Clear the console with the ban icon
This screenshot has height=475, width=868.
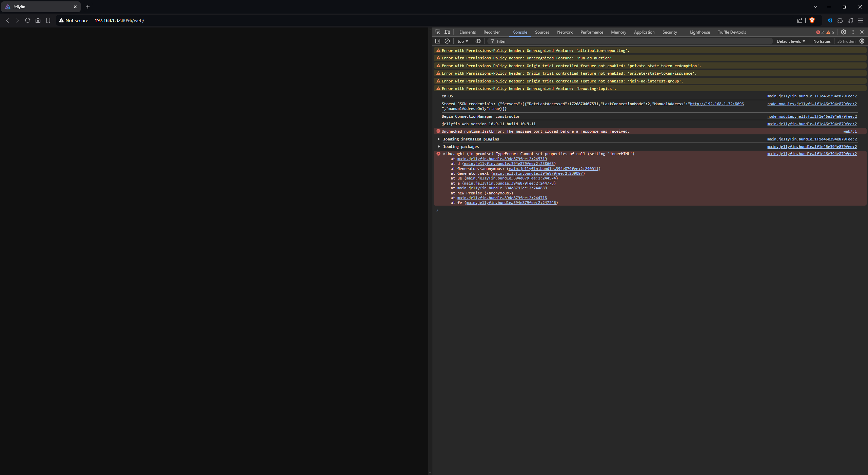click(x=447, y=41)
